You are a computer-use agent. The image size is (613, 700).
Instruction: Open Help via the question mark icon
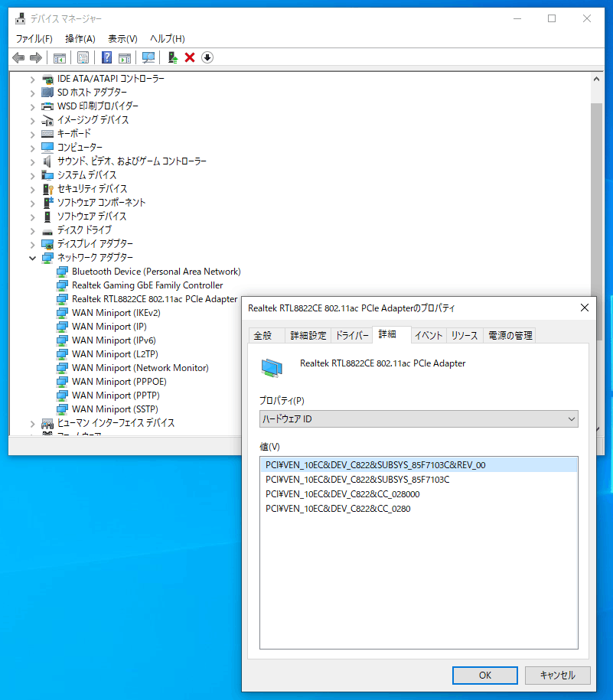click(x=106, y=57)
